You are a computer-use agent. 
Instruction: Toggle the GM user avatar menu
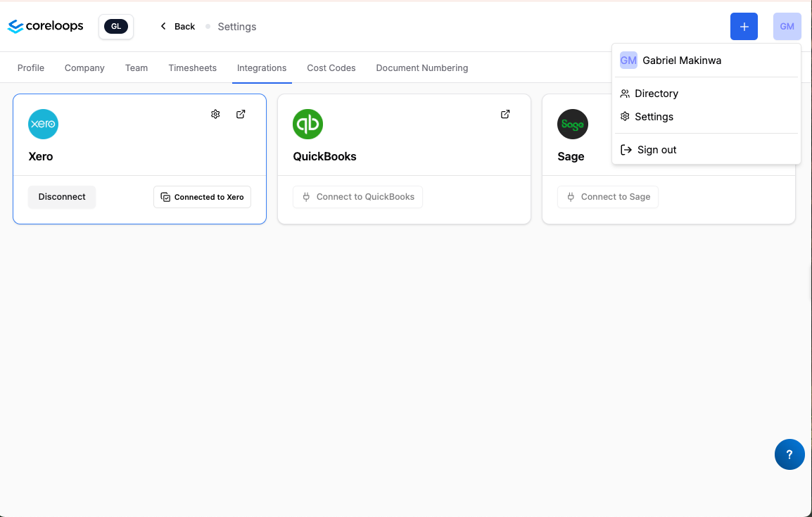click(787, 27)
